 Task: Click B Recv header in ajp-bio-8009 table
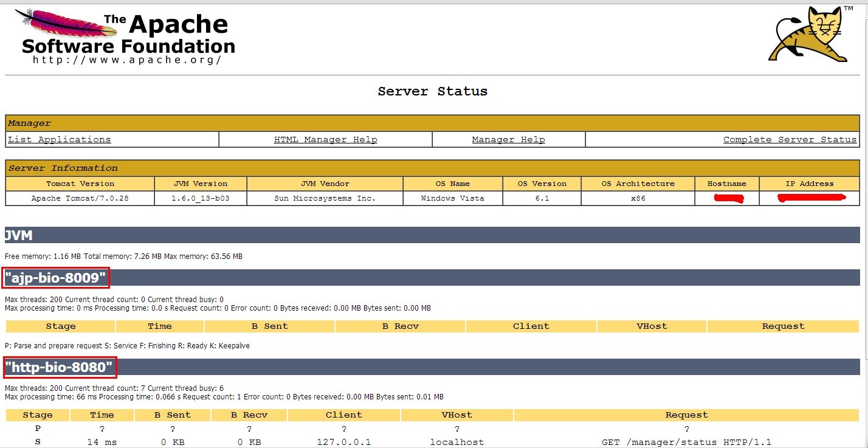point(401,326)
